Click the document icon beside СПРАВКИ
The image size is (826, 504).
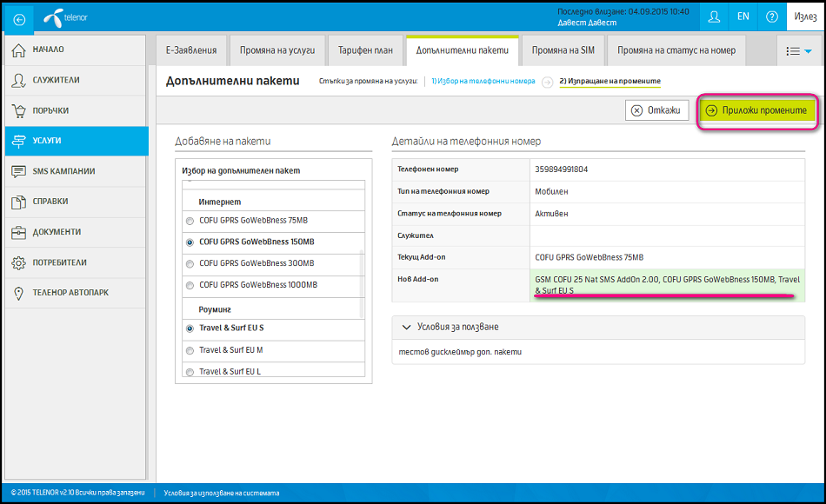click(18, 202)
